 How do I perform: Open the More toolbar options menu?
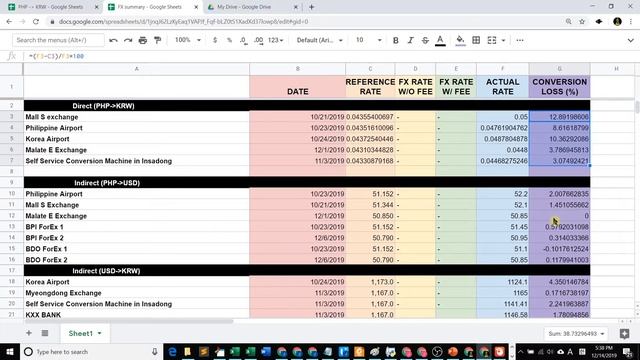tap(520, 40)
